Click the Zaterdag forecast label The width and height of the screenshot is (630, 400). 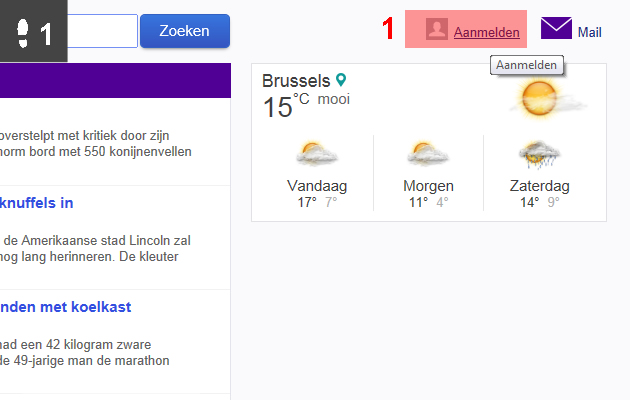(x=540, y=186)
